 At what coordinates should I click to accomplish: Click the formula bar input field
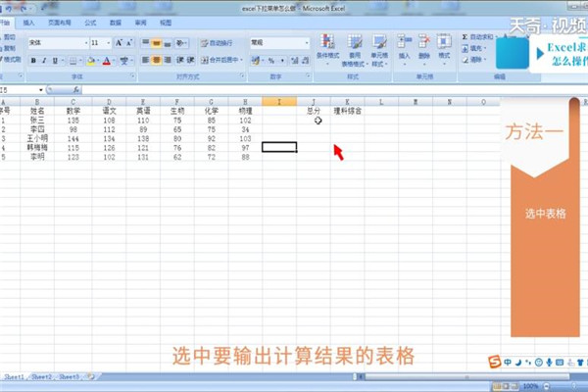coord(334,89)
